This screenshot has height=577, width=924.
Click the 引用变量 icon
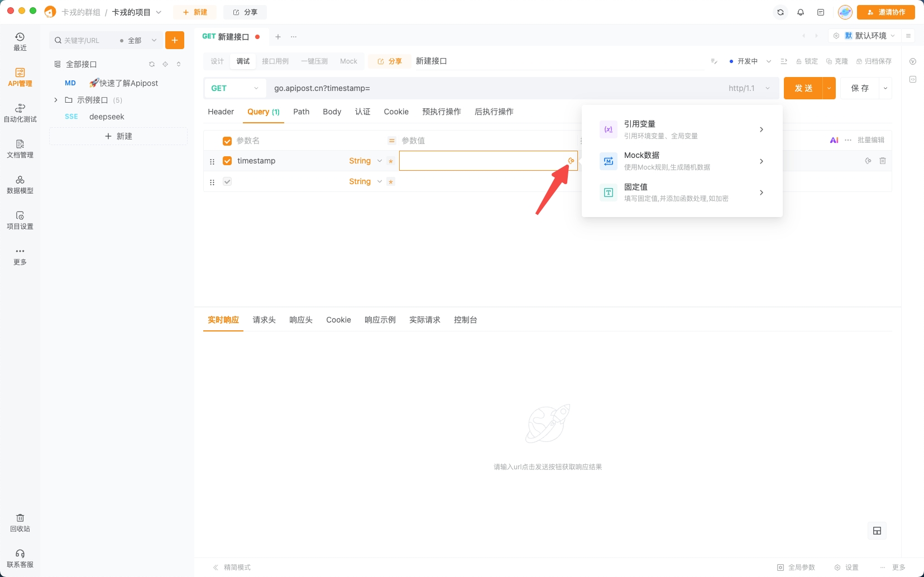pos(609,129)
